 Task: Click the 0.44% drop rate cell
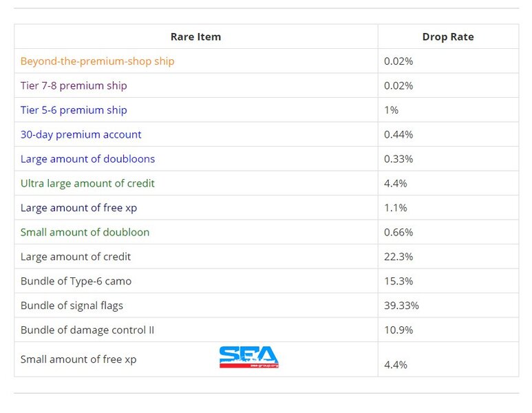[398, 135]
